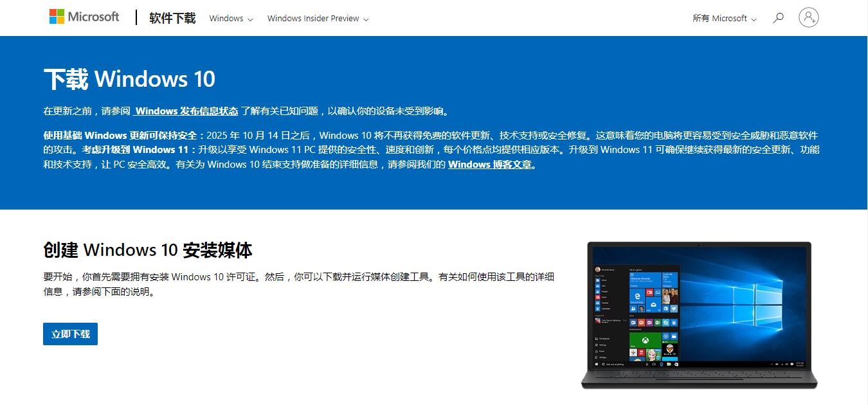Click the 使用基础 Windows 更新可保持安全 bold text
868x405 pixels.
click(x=123, y=136)
